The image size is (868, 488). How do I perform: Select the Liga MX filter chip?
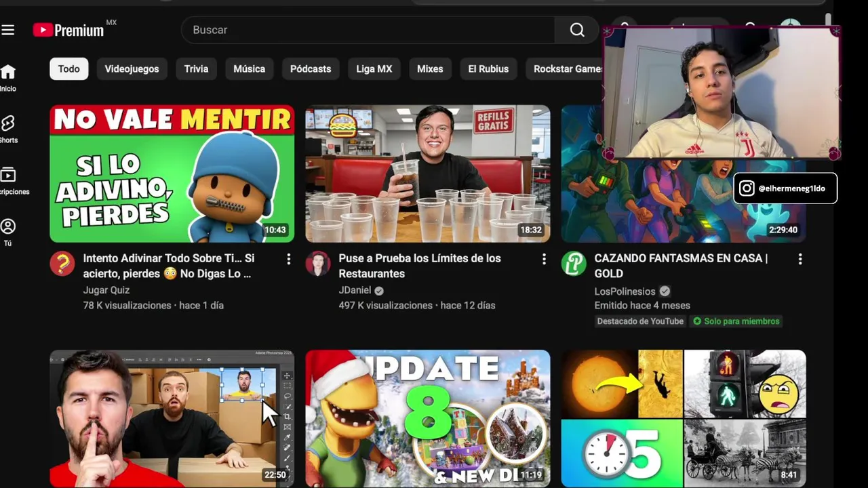[374, 69]
